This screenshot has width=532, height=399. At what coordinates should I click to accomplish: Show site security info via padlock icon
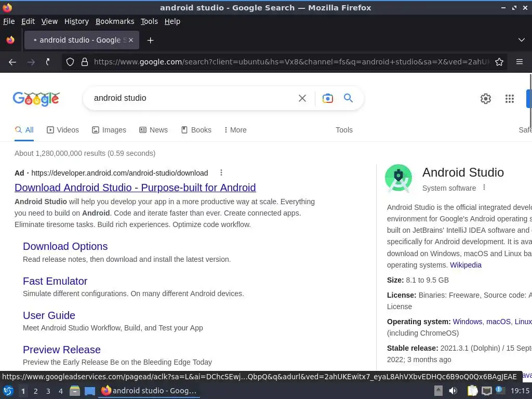pyautogui.click(x=85, y=62)
